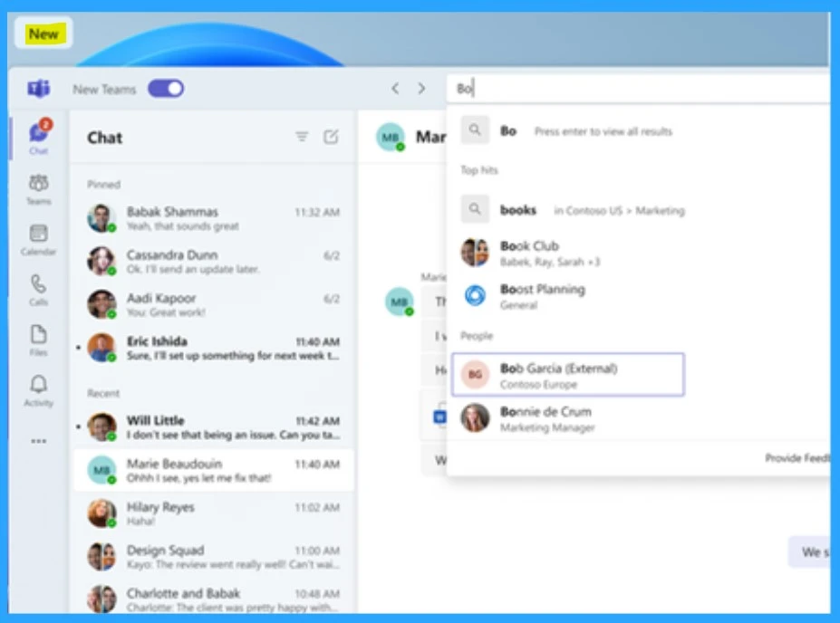The height and width of the screenshot is (623, 840).
Task: Open Calls in the left sidebar
Action: [39, 290]
